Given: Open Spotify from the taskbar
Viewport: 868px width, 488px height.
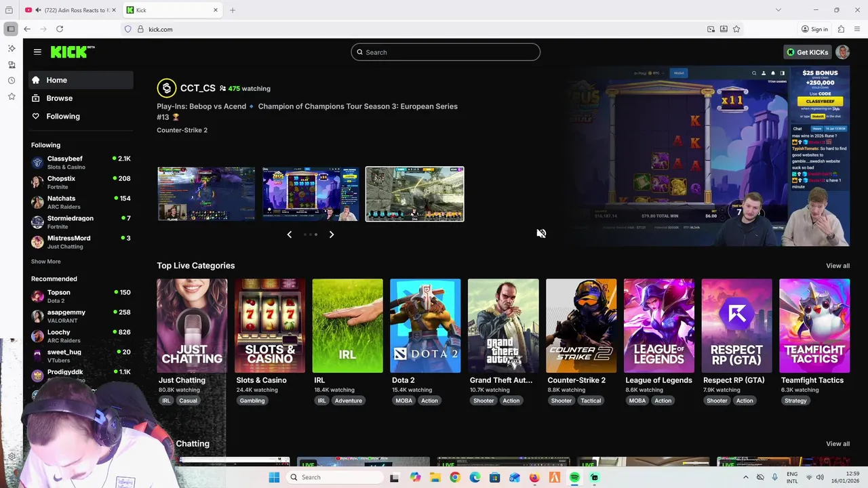Looking at the screenshot, I should pyautogui.click(x=574, y=477).
